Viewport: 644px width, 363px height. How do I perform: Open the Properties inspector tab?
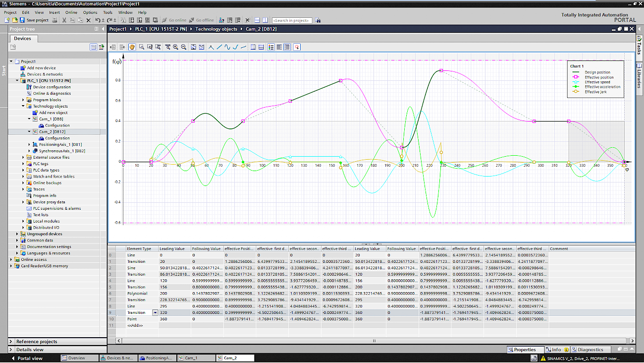(525, 350)
